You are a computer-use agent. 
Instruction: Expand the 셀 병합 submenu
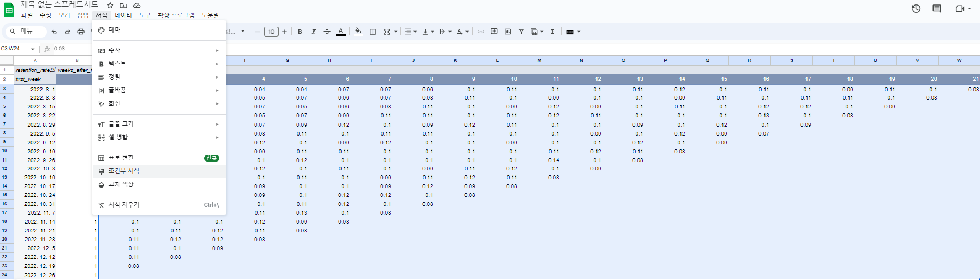159,137
